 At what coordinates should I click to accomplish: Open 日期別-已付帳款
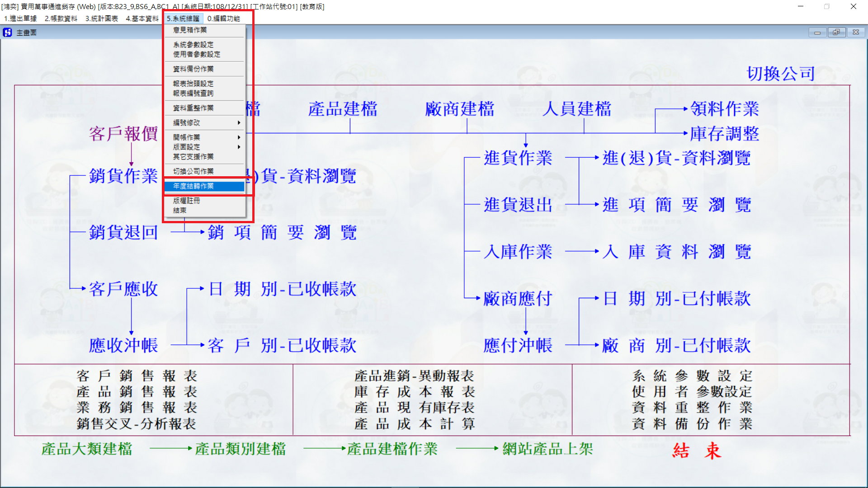[677, 298]
